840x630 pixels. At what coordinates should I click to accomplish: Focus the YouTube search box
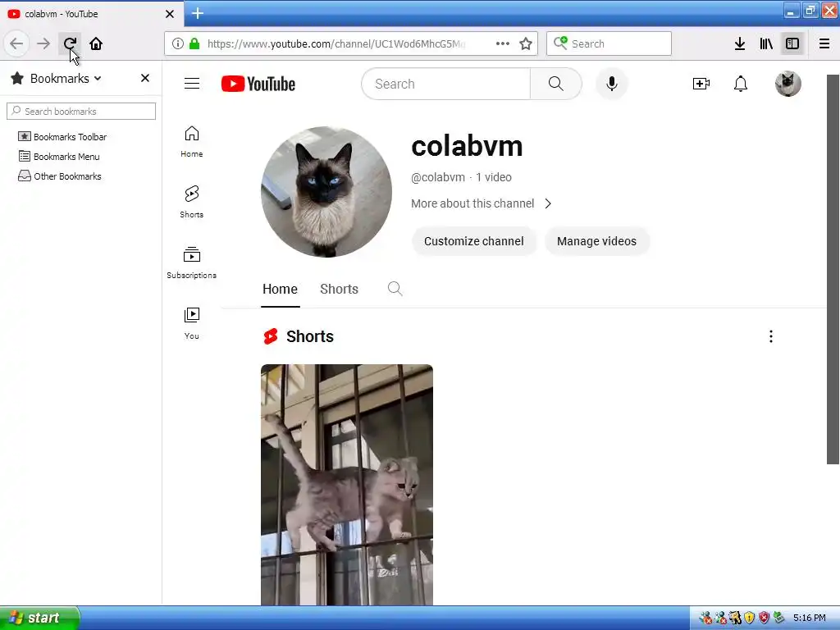446,84
